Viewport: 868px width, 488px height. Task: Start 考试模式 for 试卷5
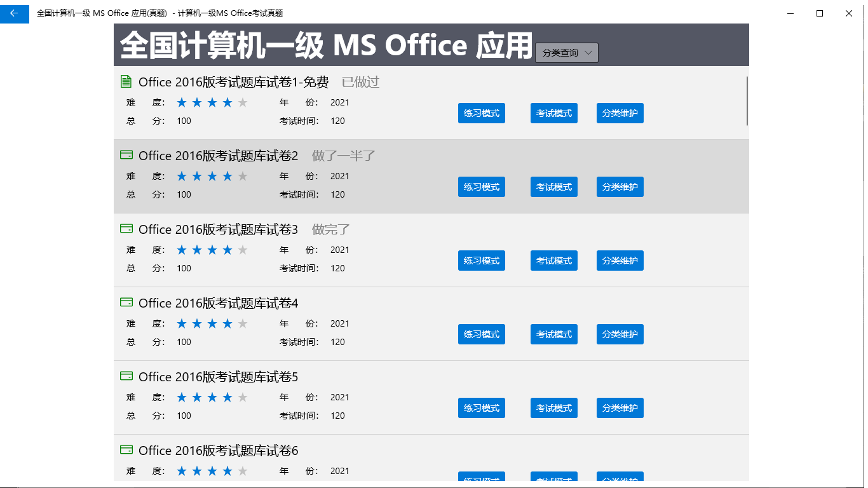(x=554, y=408)
